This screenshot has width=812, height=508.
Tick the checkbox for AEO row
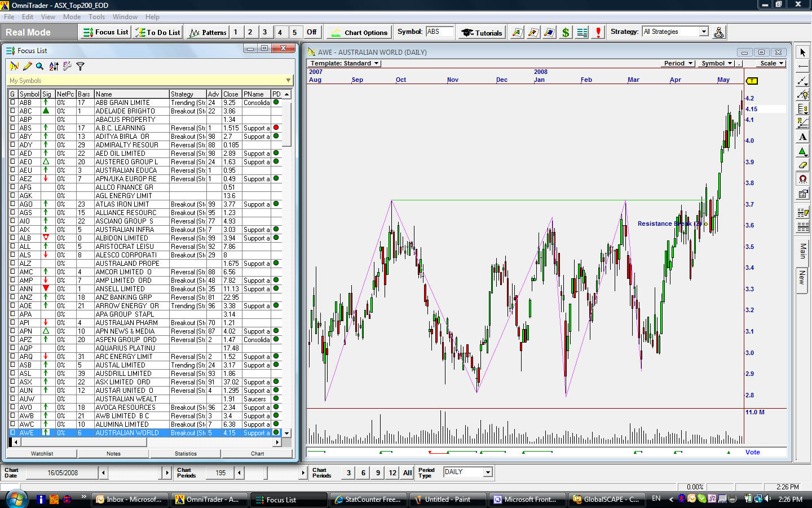pos(12,162)
